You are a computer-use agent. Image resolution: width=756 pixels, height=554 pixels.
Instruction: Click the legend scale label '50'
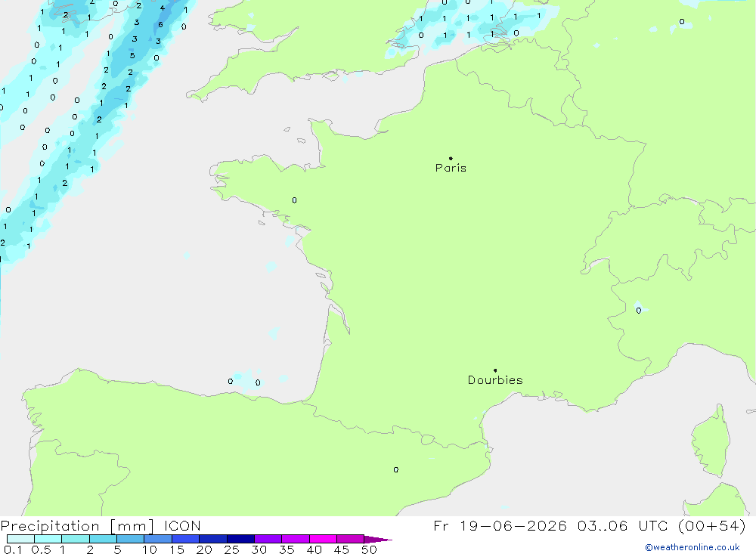click(x=370, y=549)
